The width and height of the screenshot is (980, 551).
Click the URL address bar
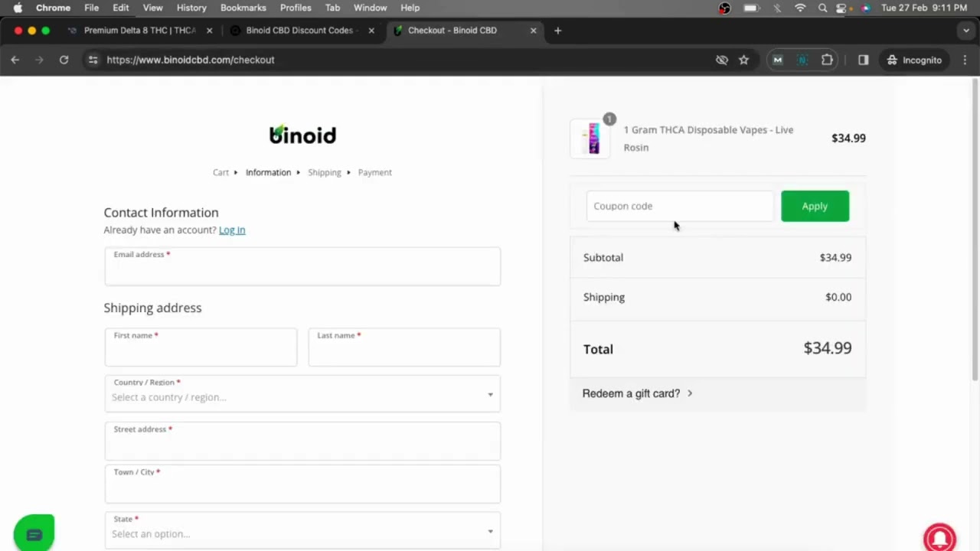(x=398, y=60)
